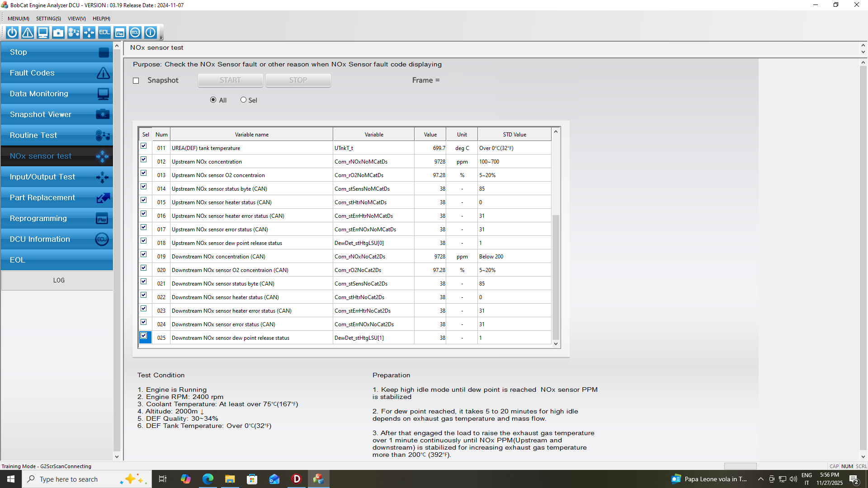Click the EOL icon in the toolbar
This screenshot has height=488, width=868.
click(x=104, y=33)
